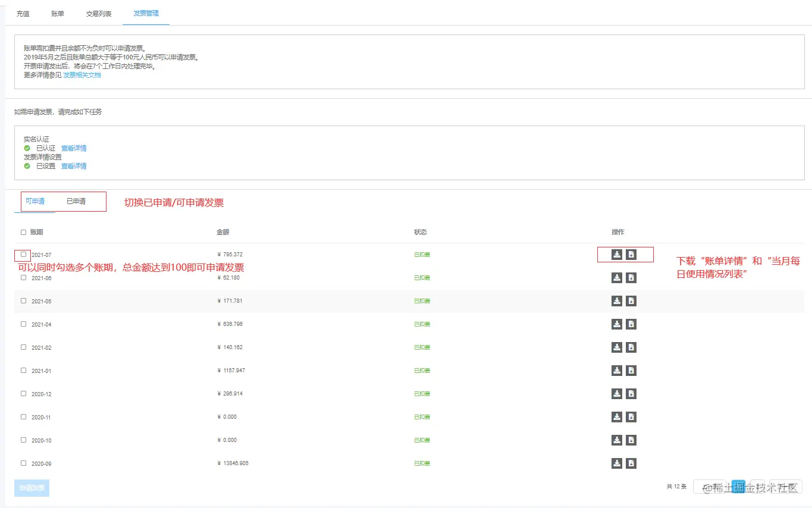Switch to the 已申请 invoices tab

76,201
